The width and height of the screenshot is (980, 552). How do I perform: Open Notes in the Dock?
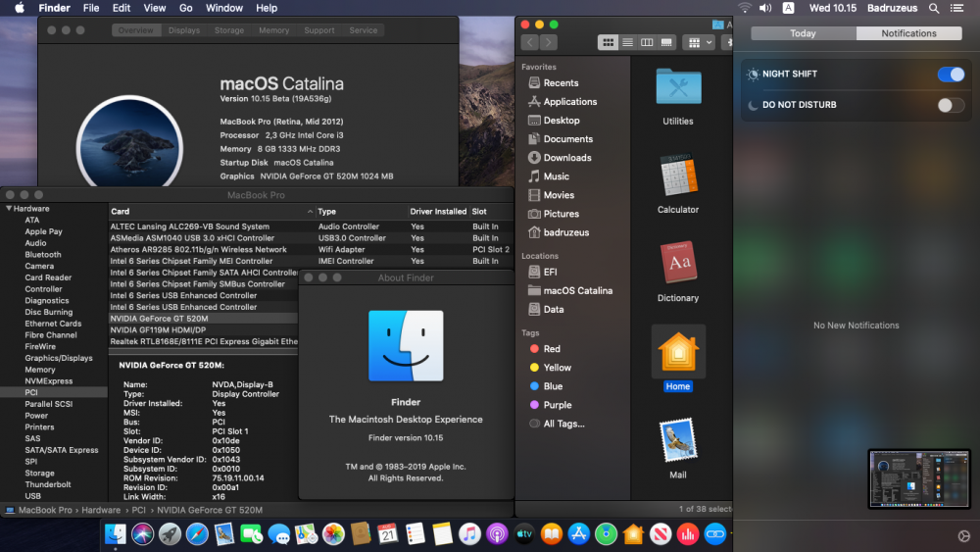pyautogui.click(x=443, y=534)
